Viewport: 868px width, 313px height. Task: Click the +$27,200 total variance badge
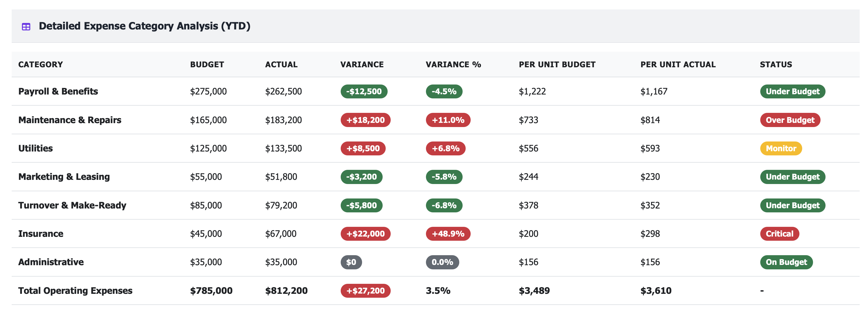tap(365, 291)
